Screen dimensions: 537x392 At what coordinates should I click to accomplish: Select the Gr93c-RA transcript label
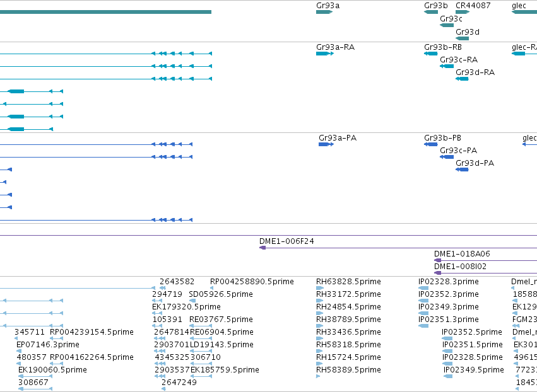tap(459, 60)
